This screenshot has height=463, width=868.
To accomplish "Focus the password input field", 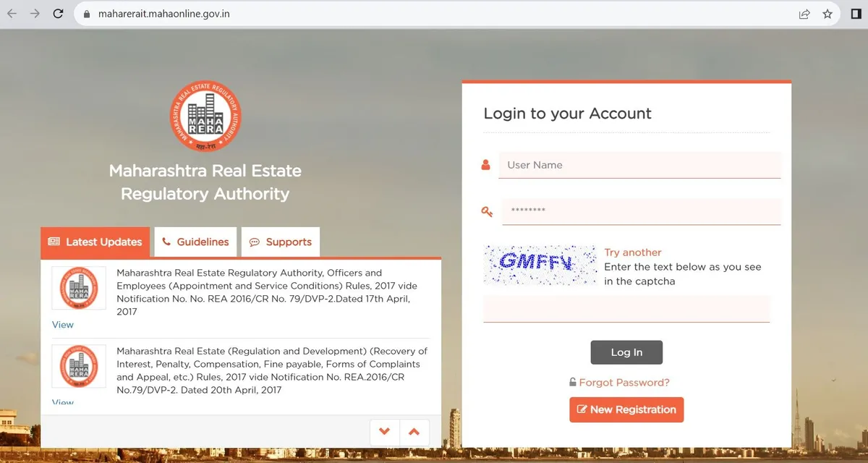I will pyautogui.click(x=641, y=211).
